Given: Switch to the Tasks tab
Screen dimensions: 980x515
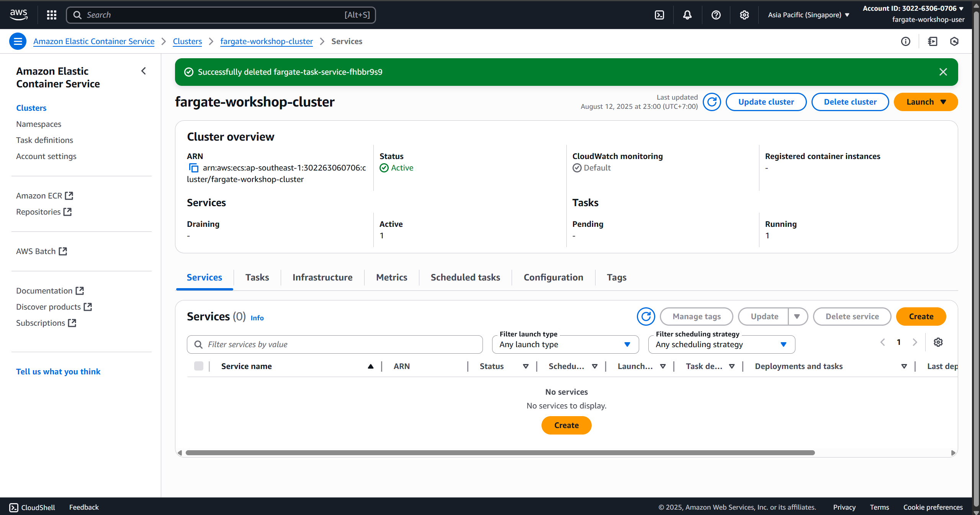Looking at the screenshot, I should point(257,277).
